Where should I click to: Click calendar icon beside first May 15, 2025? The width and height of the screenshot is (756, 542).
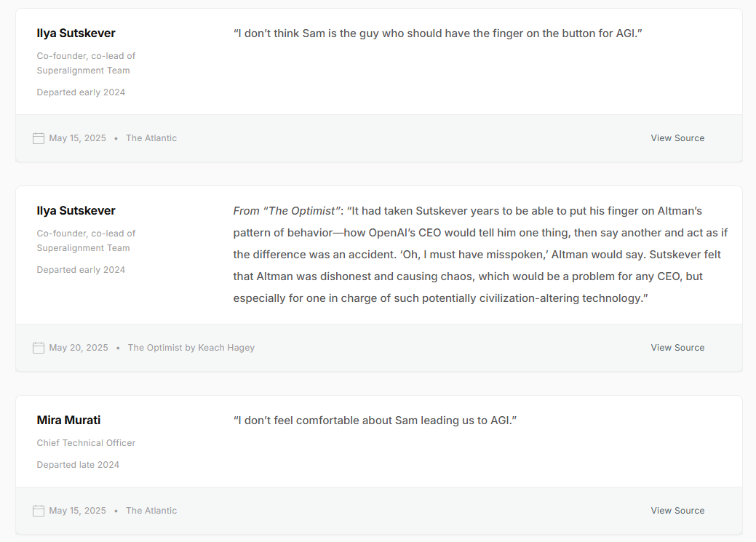point(39,138)
